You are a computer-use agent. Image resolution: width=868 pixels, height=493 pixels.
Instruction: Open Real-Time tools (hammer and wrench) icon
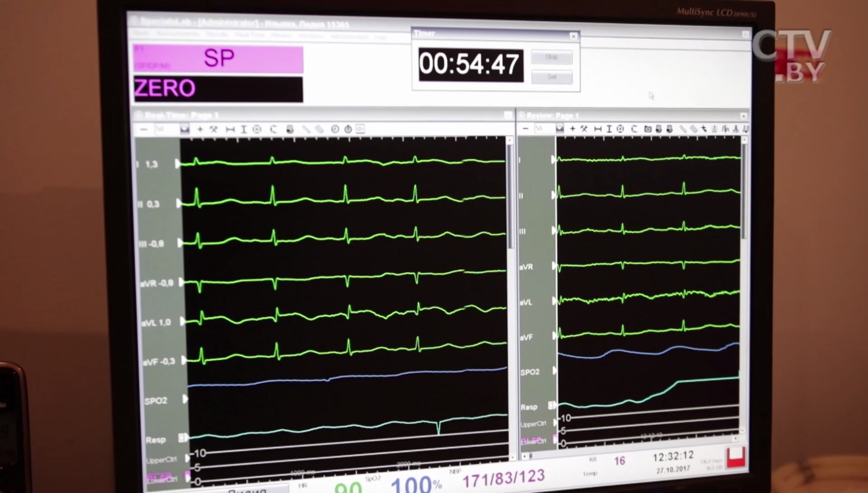(214, 129)
